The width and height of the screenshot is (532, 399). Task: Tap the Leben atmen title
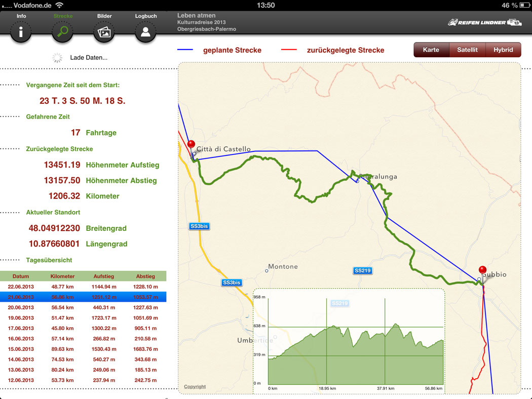197,15
